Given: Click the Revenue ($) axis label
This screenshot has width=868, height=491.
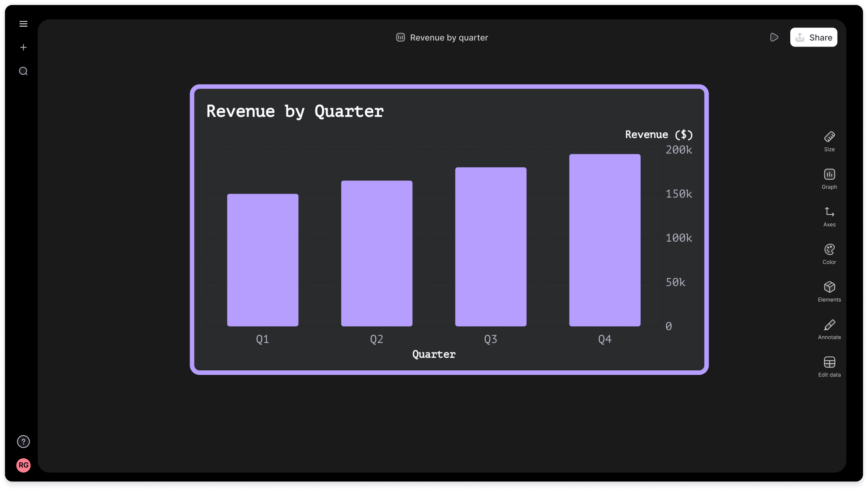Looking at the screenshot, I should [658, 135].
